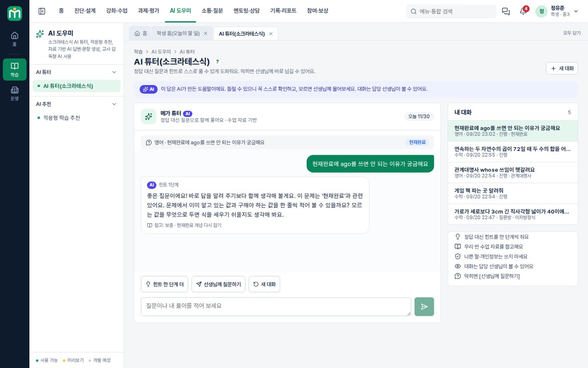
Task: Click the 정 user avatar
Action: tap(541, 11)
